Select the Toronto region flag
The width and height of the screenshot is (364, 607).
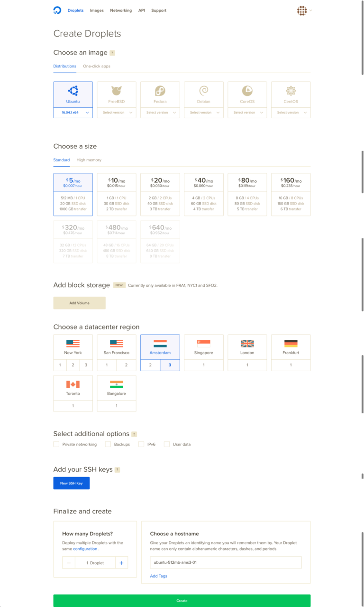(x=73, y=384)
